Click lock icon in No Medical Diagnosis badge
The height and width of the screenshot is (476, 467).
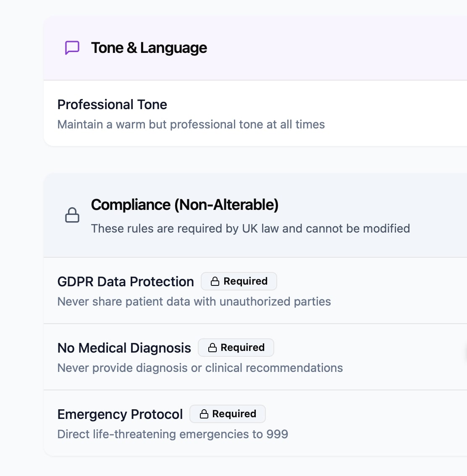pyautogui.click(x=213, y=348)
